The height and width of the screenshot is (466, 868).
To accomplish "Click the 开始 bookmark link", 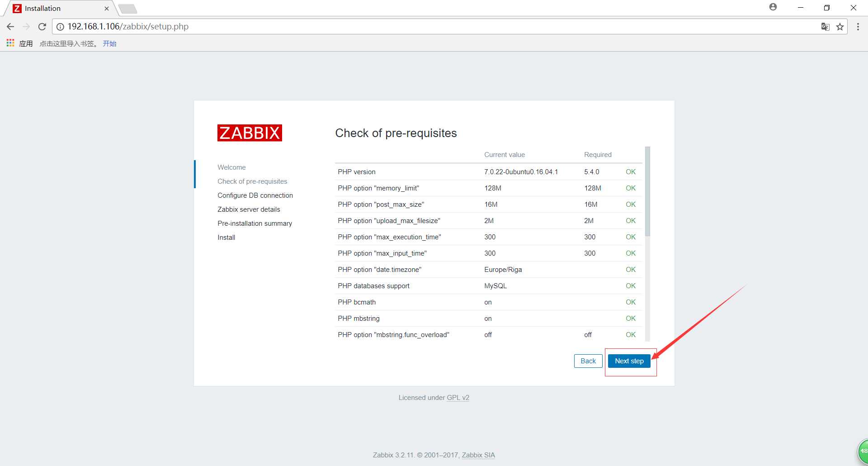I will click(109, 43).
